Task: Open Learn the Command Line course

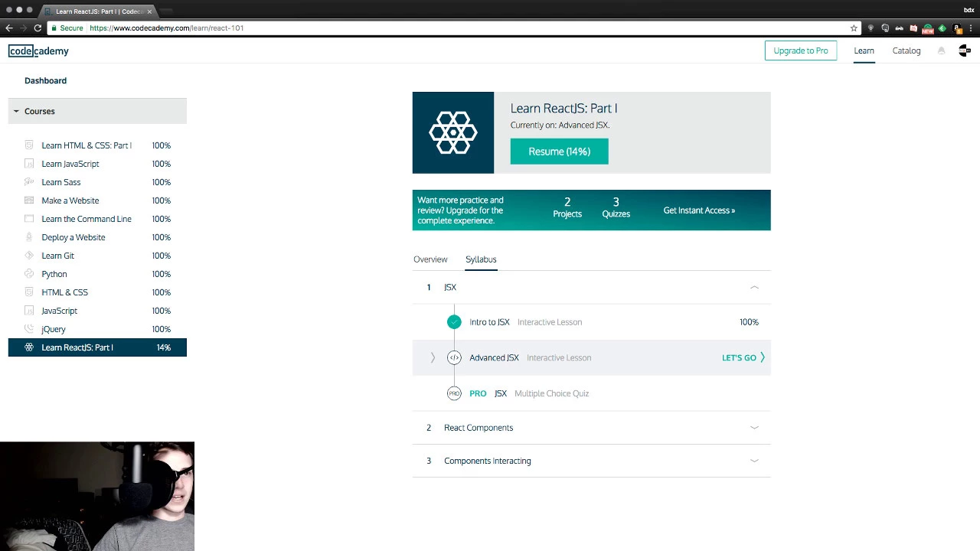Action: pos(86,219)
